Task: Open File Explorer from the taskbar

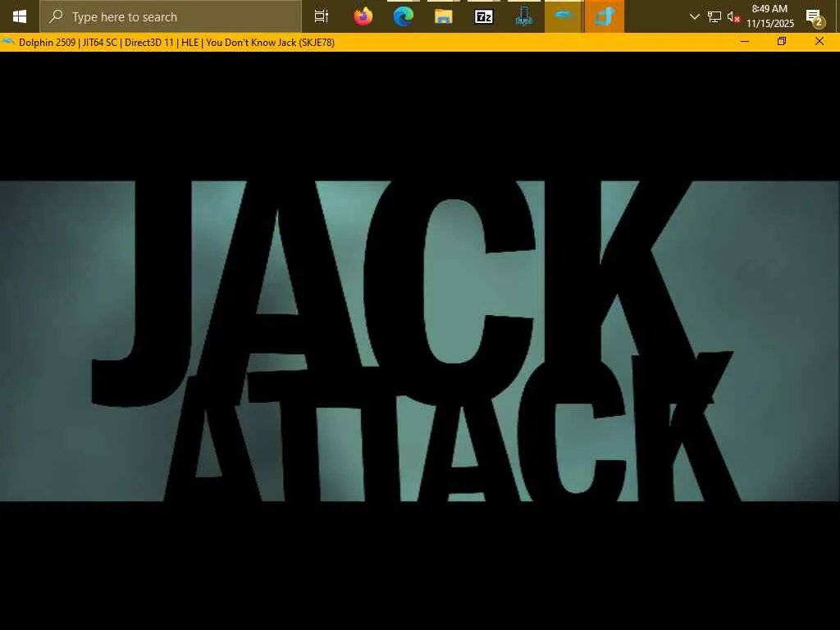Action: [444, 16]
